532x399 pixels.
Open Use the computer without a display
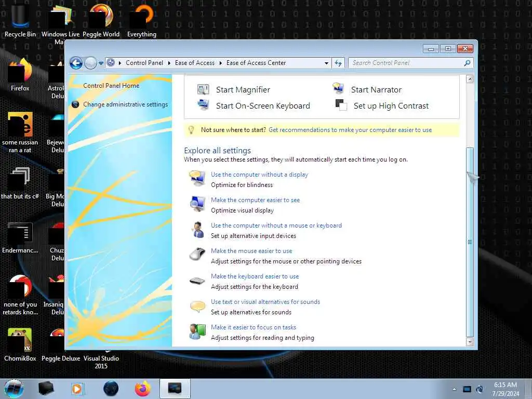[x=260, y=175]
